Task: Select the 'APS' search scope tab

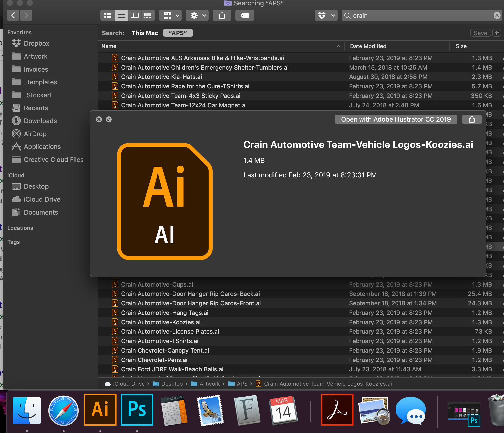Action: (178, 33)
